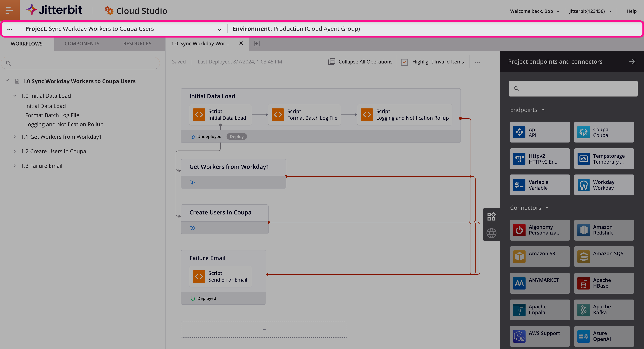The image size is (644, 349).
Task: Toggle Highlight Invalid Items checkbox
Action: click(x=404, y=61)
